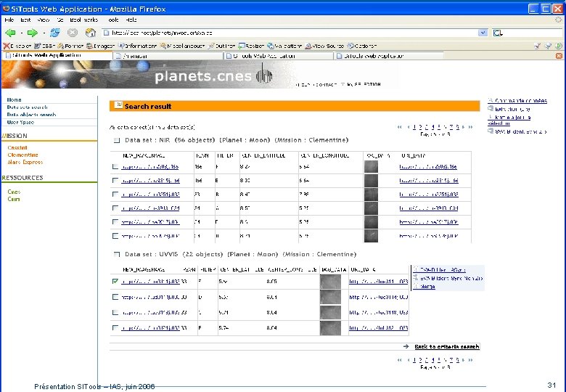Tick the second row checkbox in the NIR table
Image resolution: width=566 pixels, height=392 pixels.
click(115, 180)
